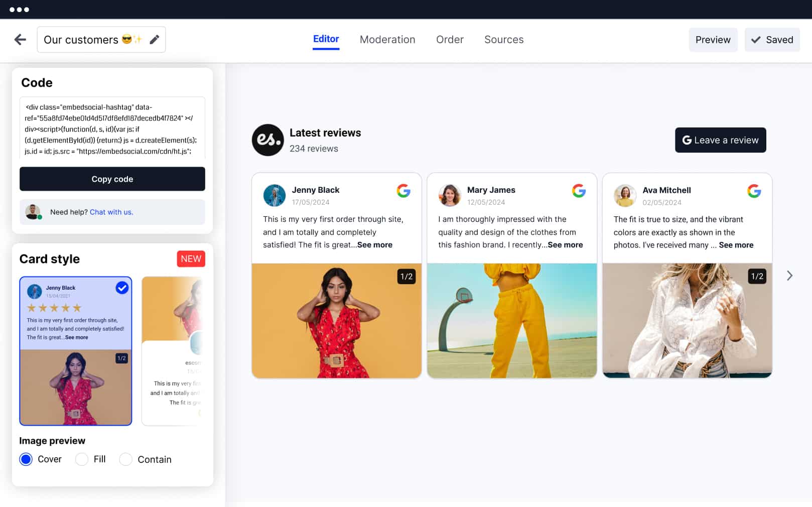Open the Chat with us link

[x=111, y=212]
